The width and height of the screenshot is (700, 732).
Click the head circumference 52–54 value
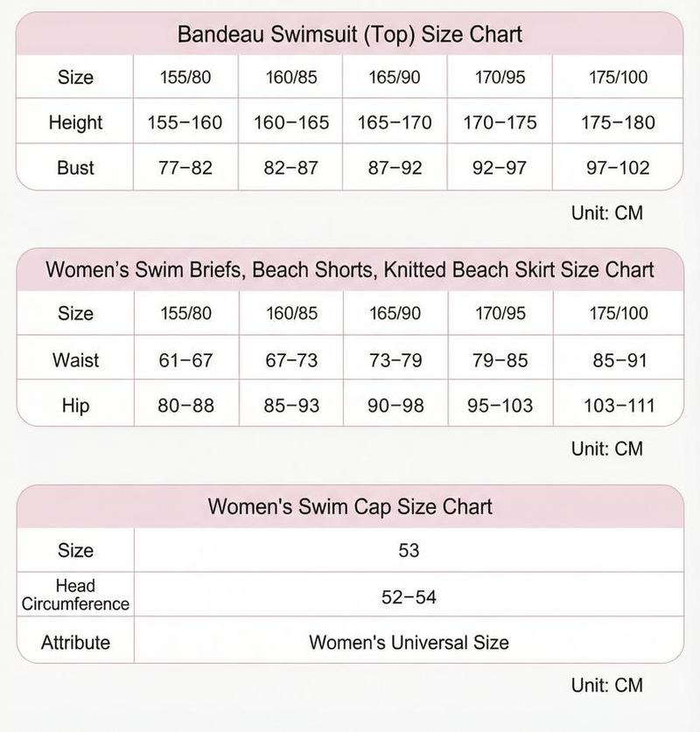pos(409,597)
